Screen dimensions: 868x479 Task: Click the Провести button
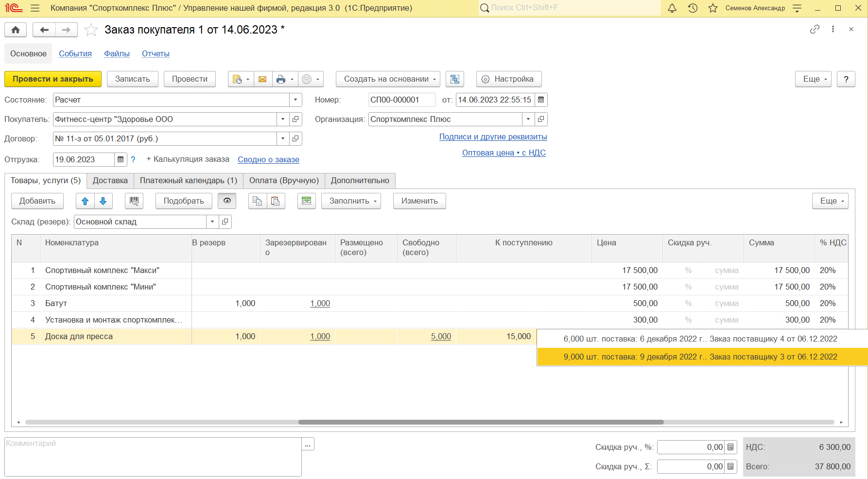190,79
